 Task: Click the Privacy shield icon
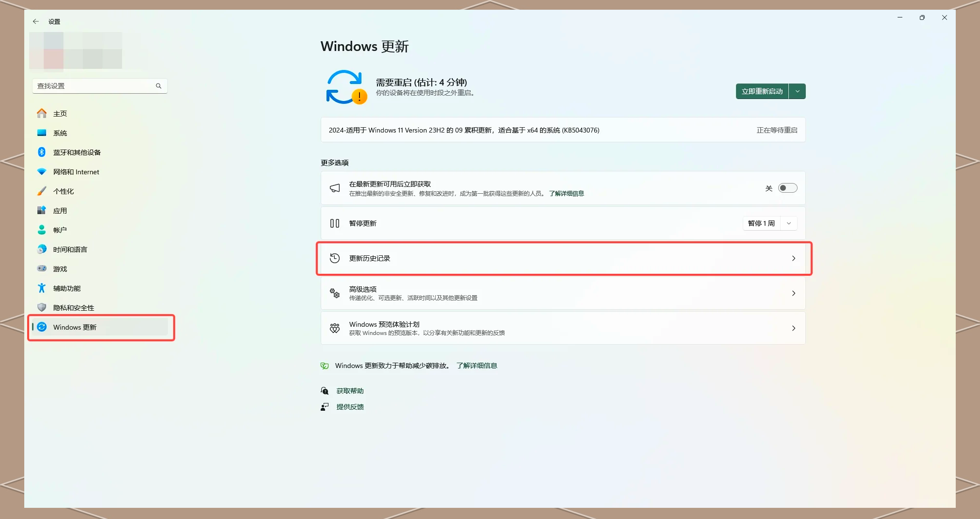(x=42, y=307)
